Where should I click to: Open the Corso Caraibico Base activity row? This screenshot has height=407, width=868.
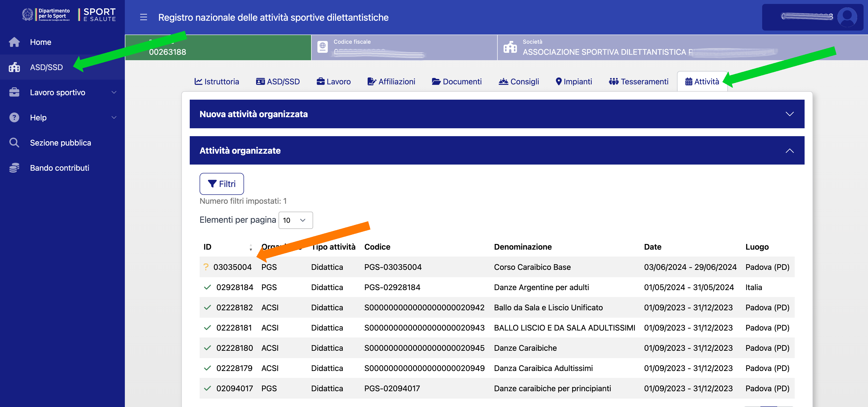click(x=532, y=267)
